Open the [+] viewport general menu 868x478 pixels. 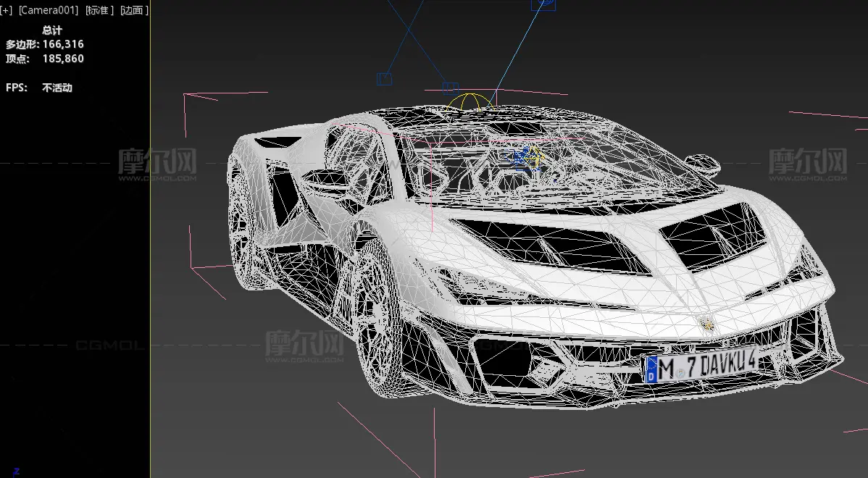[6, 10]
